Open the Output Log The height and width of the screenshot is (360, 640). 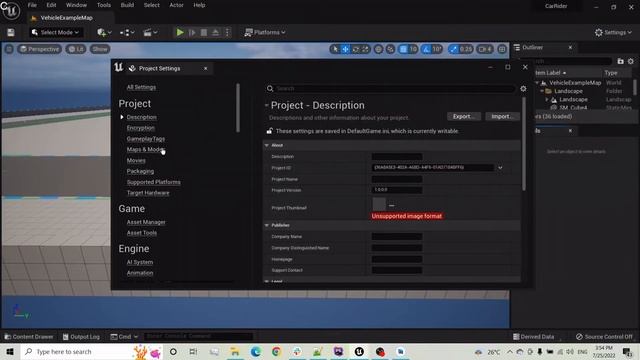pos(81,337)
